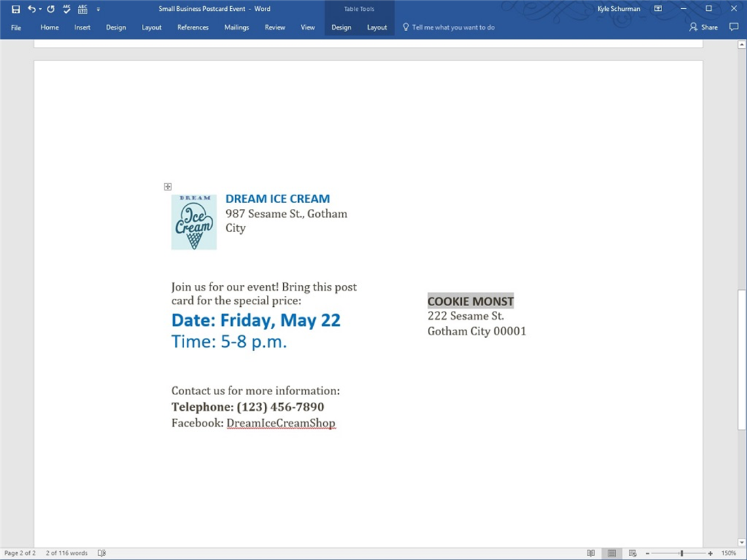Image resolution: width=747 pixels, height=560 pixels.
Task: Check proofing status in the status bar
Action: pos(101,553)
